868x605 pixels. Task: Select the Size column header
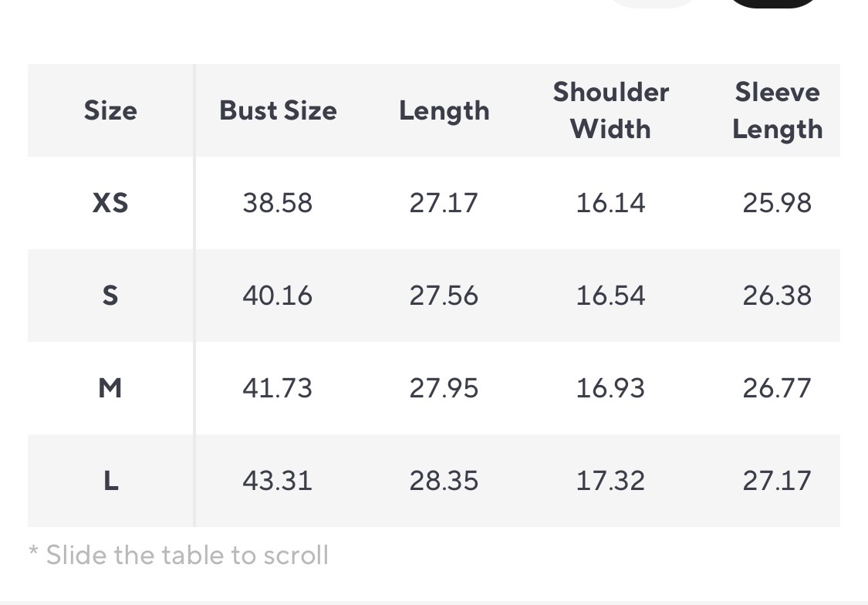[110, 110]
